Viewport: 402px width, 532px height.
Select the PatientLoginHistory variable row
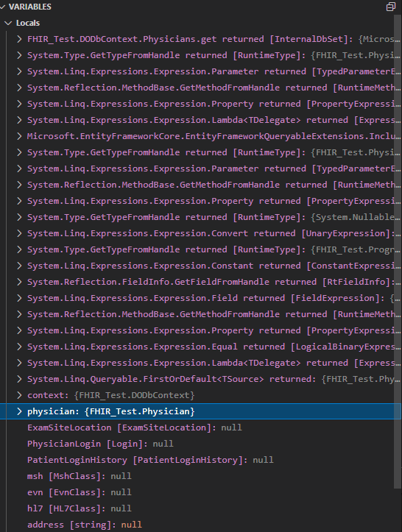200,460
